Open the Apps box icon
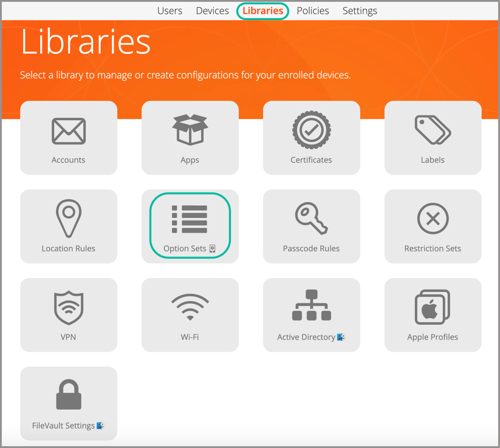 (x=190, y=130)
